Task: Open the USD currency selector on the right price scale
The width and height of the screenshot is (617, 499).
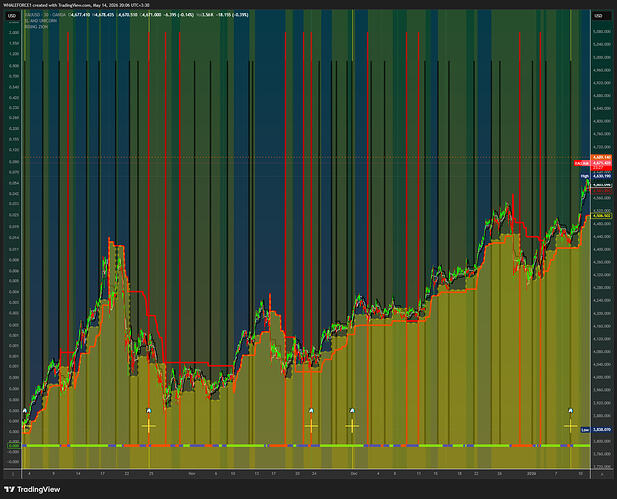Action: 598,16
